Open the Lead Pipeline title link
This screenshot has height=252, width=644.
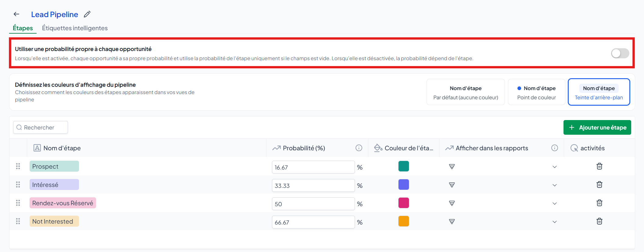[x=55, y=14]
